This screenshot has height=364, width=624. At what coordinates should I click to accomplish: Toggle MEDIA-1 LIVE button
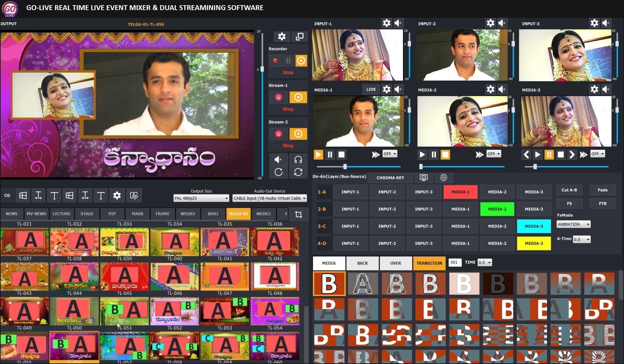[371, 89]
